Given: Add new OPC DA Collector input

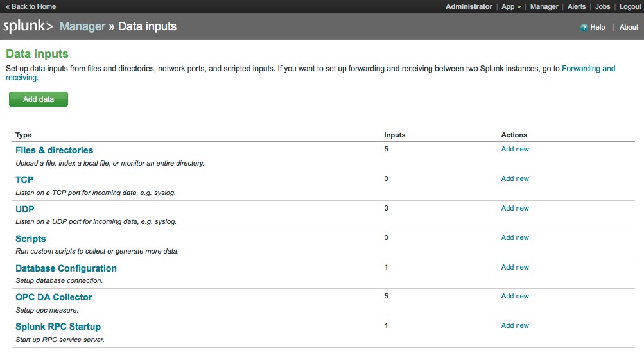Looking at the screenshot, I should [515, 296].
